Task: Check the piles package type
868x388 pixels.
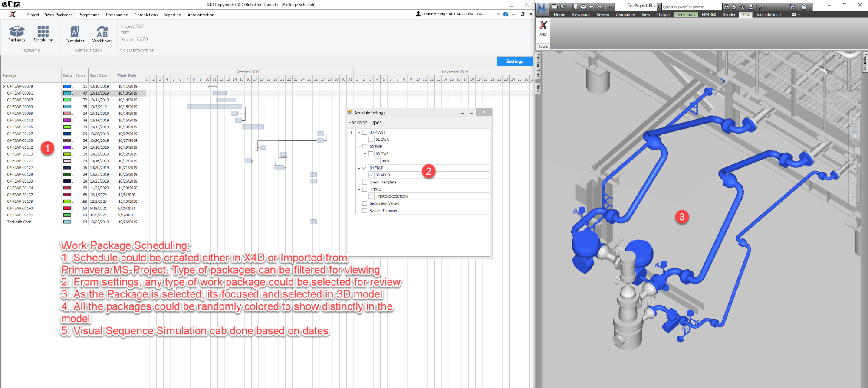Action: tap(377, 161)
